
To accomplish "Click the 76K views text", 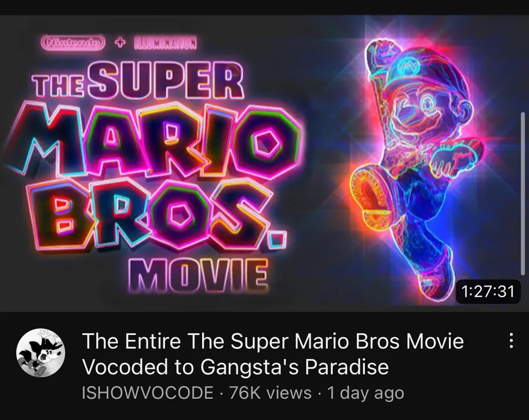I will coord(270,393).
